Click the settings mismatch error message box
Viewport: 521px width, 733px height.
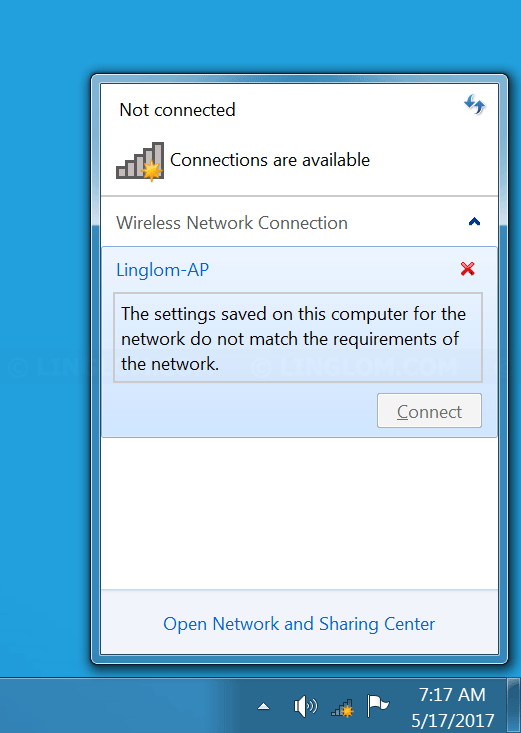(x=298, y=338)
